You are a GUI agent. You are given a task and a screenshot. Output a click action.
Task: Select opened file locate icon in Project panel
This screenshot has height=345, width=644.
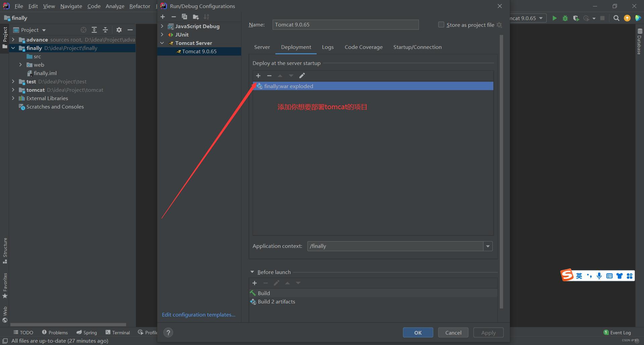[84, 30]
